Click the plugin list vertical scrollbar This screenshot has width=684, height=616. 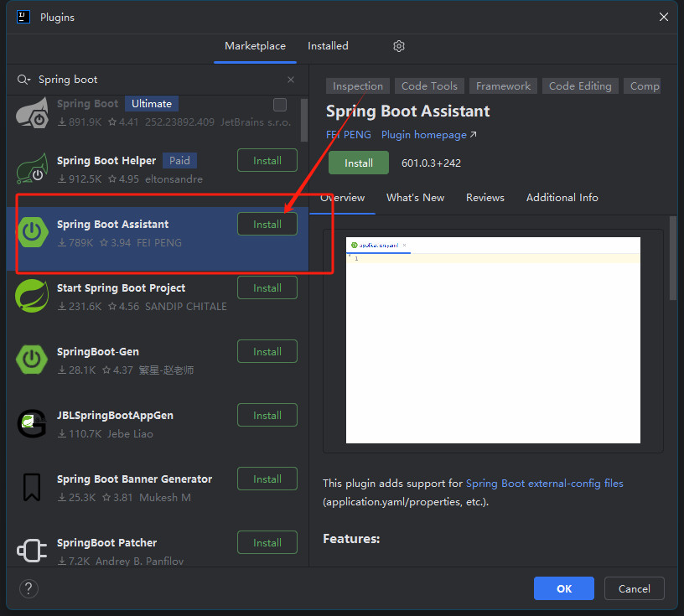click(304, 121)
